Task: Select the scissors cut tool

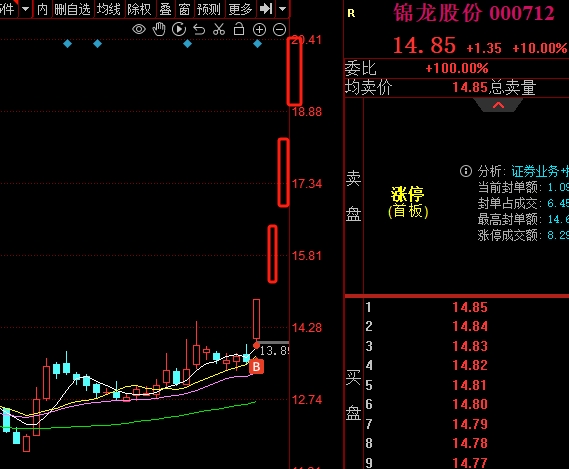Action: coord(219,29)
